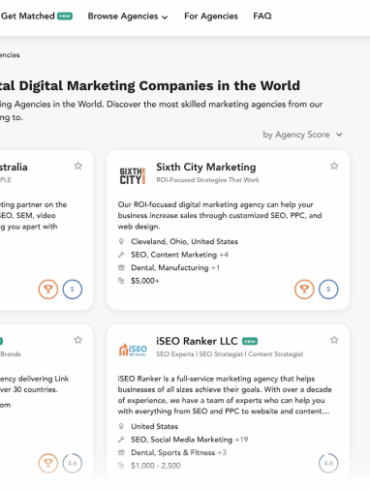Click the new badge beside Get Matched
The height and width of the screenshot is (490, 370).
tap(65, 16)
